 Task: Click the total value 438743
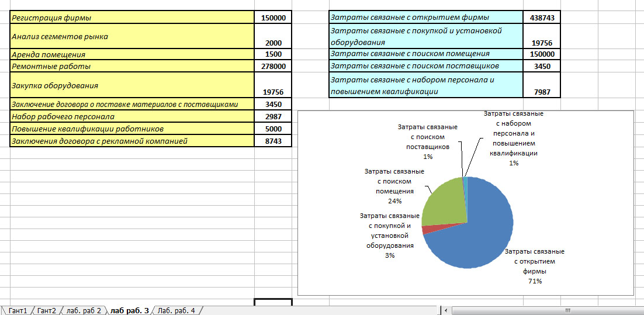tap(542, 18)
